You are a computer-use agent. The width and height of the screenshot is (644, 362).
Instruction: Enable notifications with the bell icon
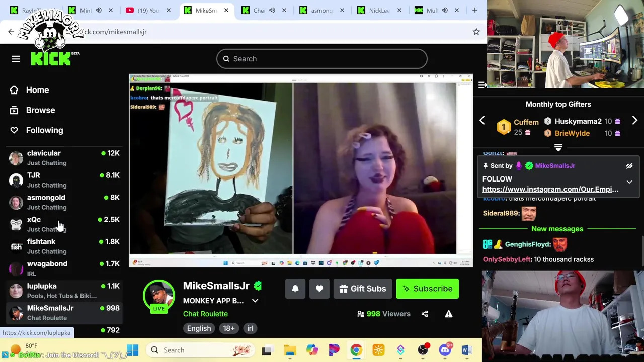tap(295, 289)
